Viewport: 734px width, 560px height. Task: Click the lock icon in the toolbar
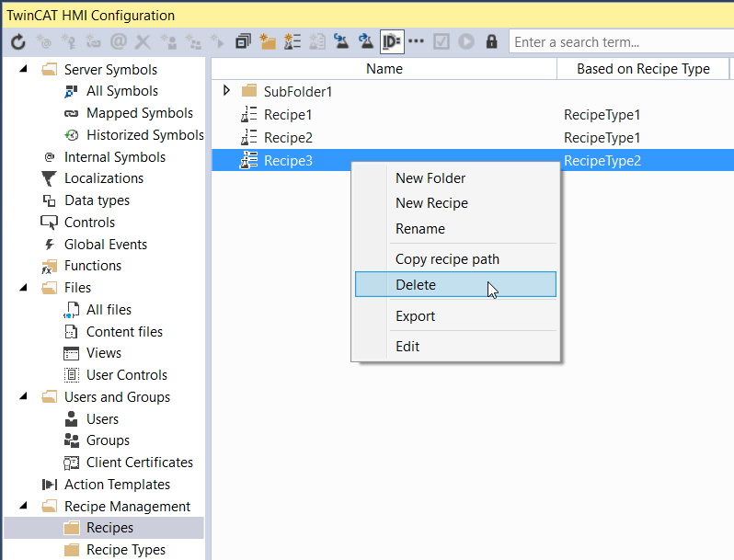pos(491,41)
